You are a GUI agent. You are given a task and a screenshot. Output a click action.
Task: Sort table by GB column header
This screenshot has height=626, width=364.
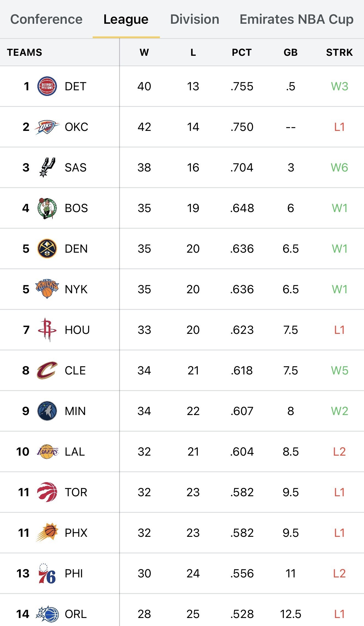coord(291,52)
